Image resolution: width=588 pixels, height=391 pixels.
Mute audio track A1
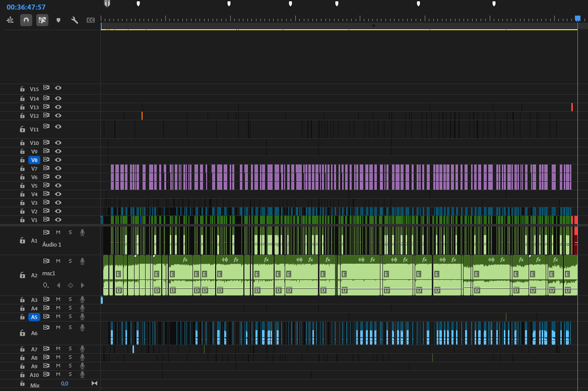(58, 232)
